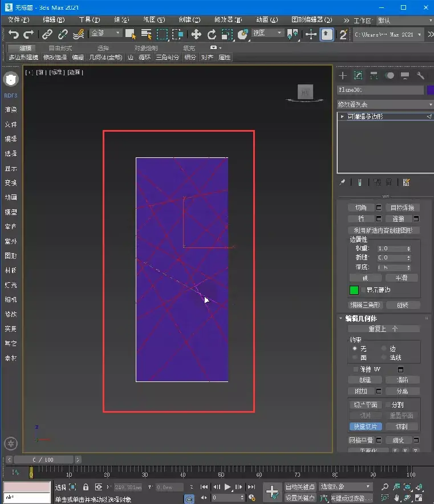The width and height of the screenshot is (434, 504).
Task: Click the Select and Rotate tool
Action: click(x=212, y=35)
